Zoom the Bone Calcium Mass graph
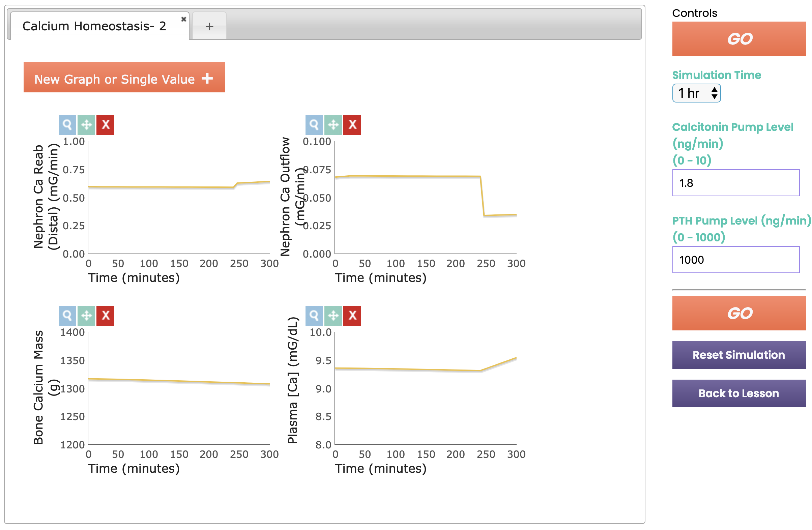The image size is (812, 530). point(67,316)
